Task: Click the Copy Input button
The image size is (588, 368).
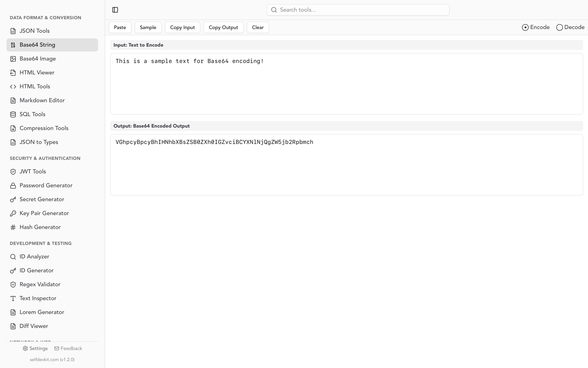Action: (183, 27)
